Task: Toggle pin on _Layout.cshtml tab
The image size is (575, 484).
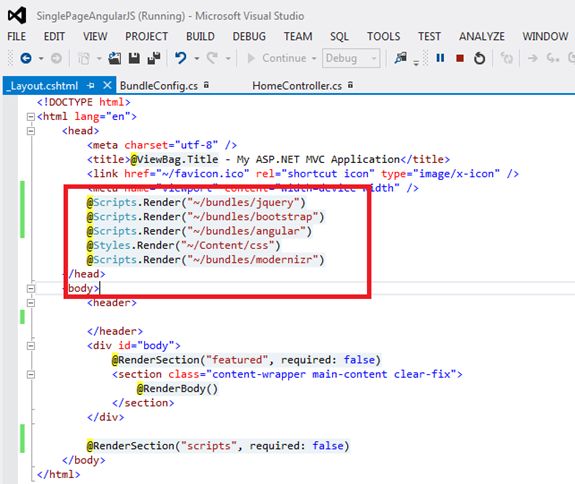Action: [x=91, y=86]
